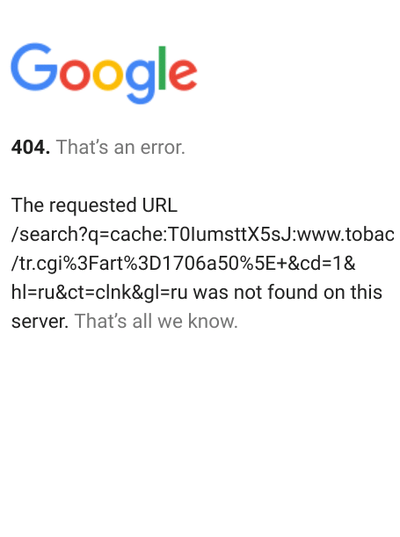Click the yellow letter o in logo

coord(108,75)
